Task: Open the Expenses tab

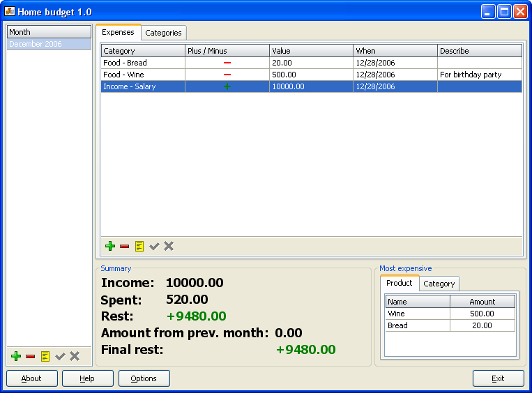Action: [118, 32]
